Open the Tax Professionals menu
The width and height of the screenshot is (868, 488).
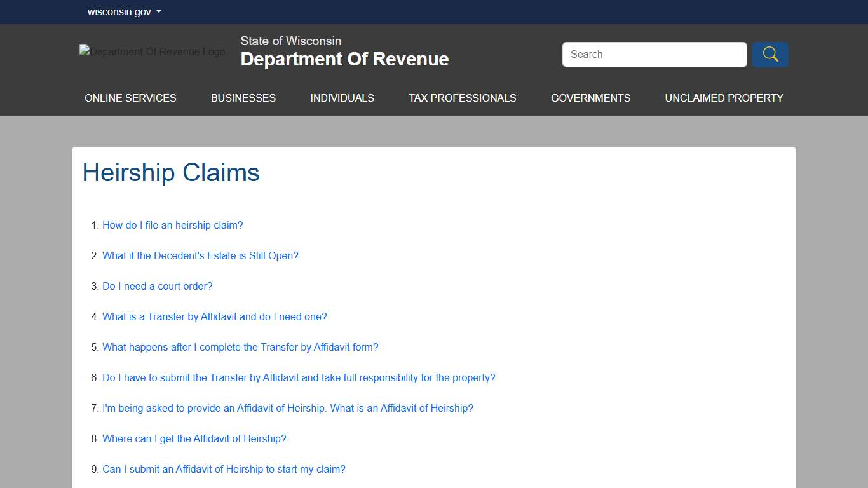click(x=462, y=98)
